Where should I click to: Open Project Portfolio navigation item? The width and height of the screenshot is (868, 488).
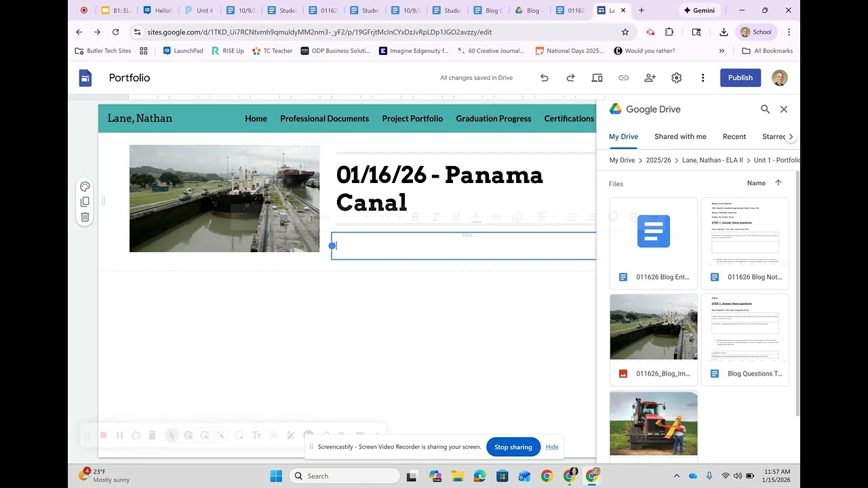click(412, 119)
